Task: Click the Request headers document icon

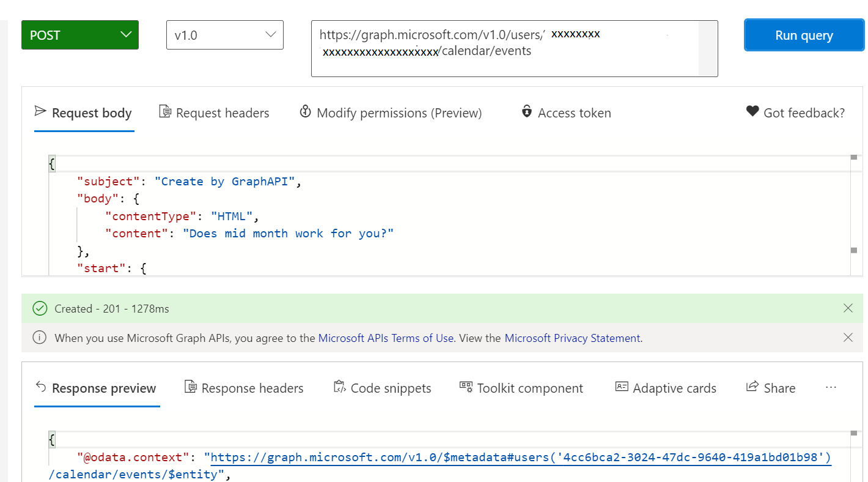Action: (165, 112)
